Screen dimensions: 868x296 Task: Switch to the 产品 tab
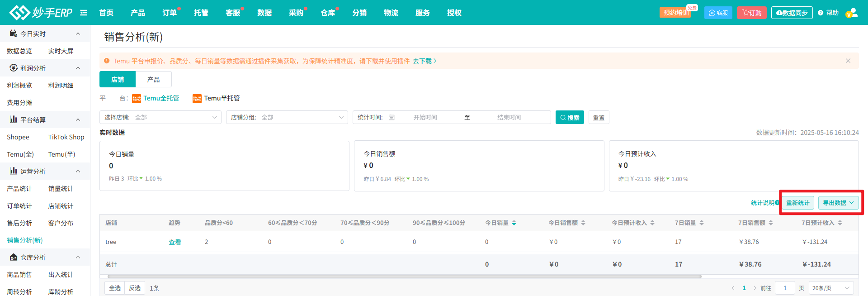(154, 79)
